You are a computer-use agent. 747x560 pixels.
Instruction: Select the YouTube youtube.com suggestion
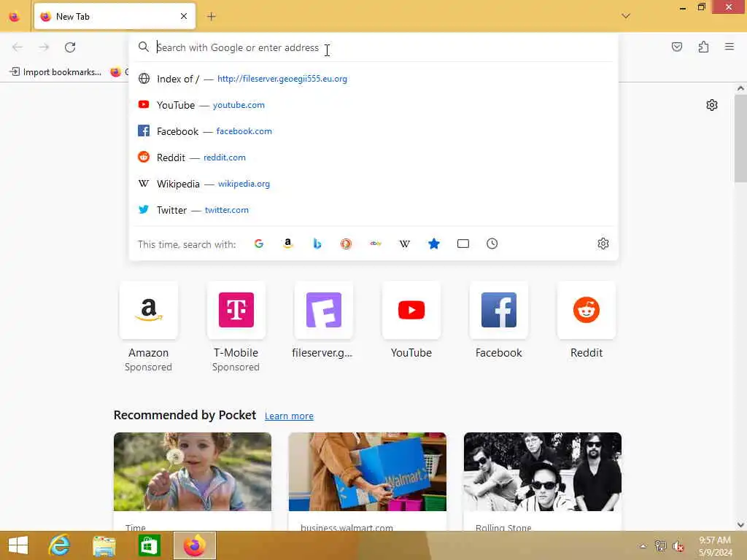click(x=373, y=105)
